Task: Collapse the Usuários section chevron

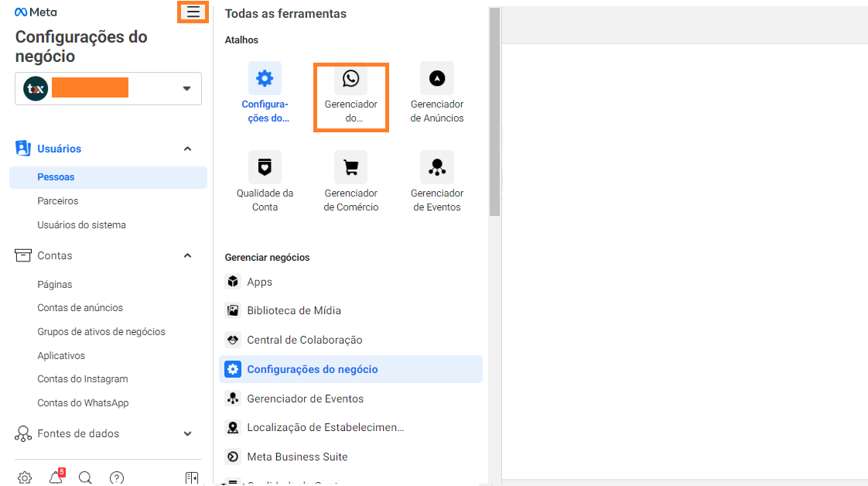Action: point(188,149)
